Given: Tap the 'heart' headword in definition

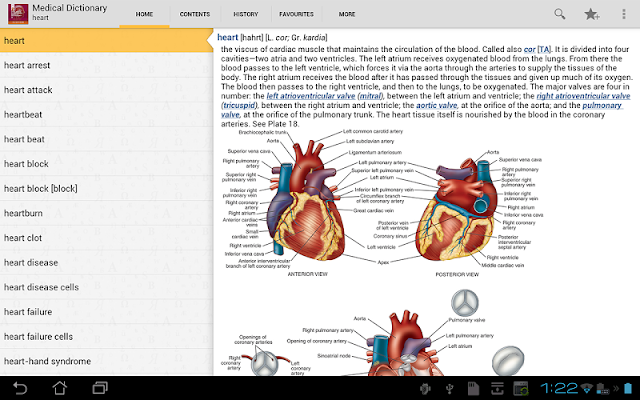Looking at the screenshot, I should [x=227, y=37].
